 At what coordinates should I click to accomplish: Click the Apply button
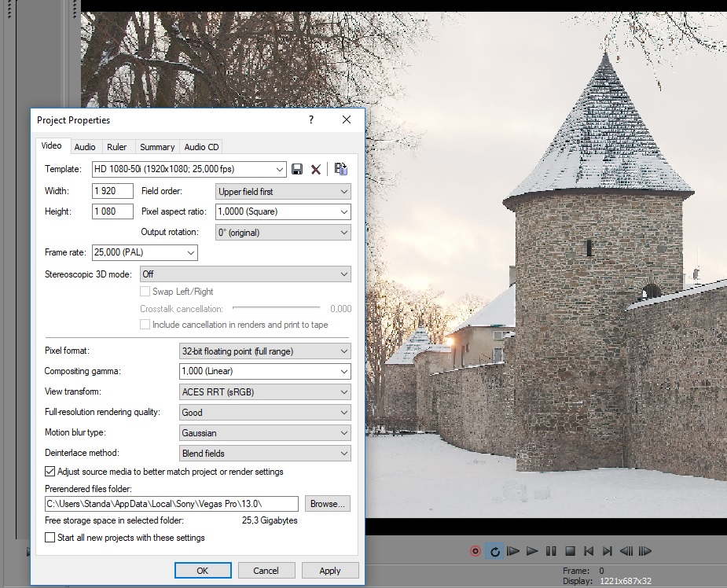point(330,571)
